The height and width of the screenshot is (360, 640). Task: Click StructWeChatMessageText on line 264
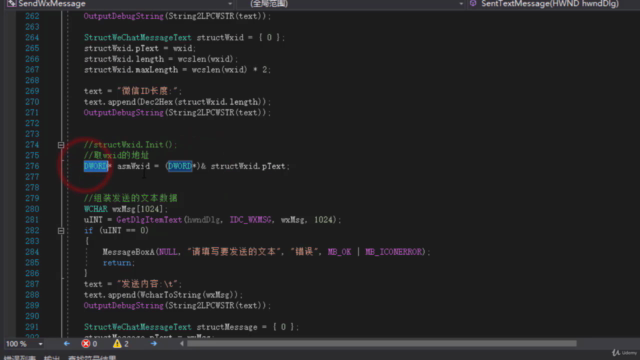coord(138,38)
